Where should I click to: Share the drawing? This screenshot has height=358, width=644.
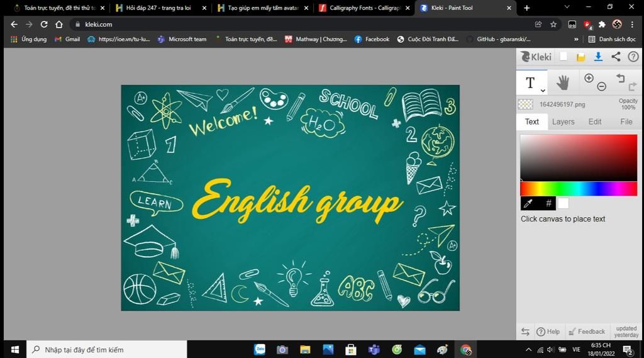[616, 57]
